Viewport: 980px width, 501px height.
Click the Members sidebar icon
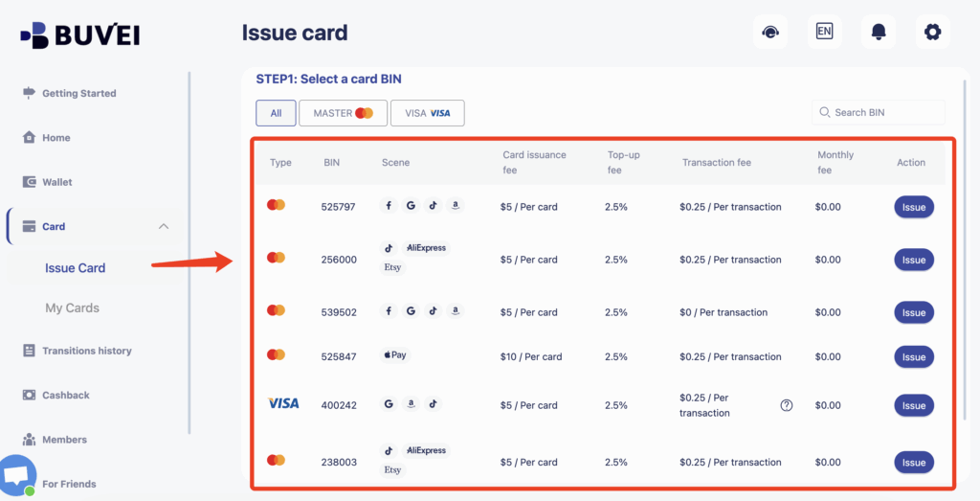click(29, 440)
